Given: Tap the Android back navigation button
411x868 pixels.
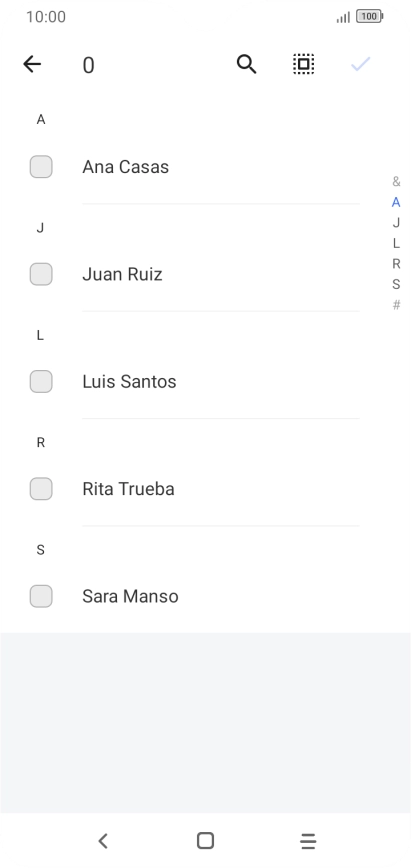Looking at the screenshot, I should [x=102, y=841].
